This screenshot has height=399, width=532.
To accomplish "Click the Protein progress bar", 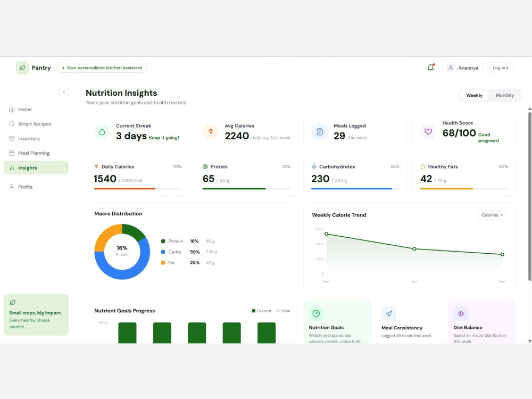I will coord(246,188).
